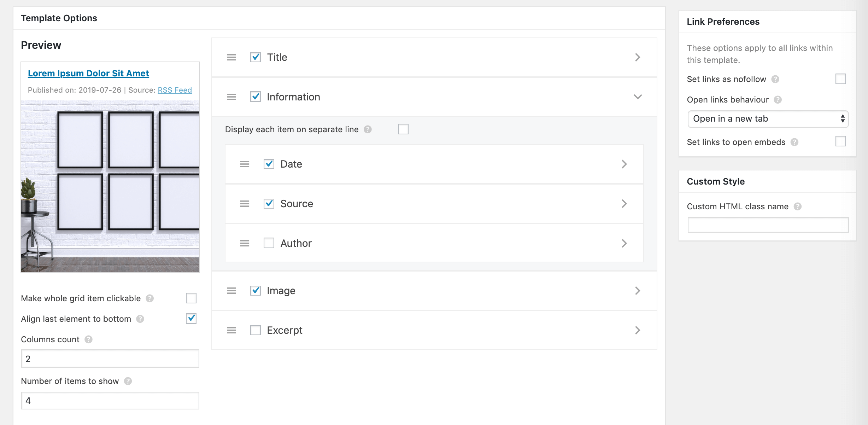This screenshot has height=425, width=868.
Task: Expand the Source options chevron
Action: tap(624, 204)
